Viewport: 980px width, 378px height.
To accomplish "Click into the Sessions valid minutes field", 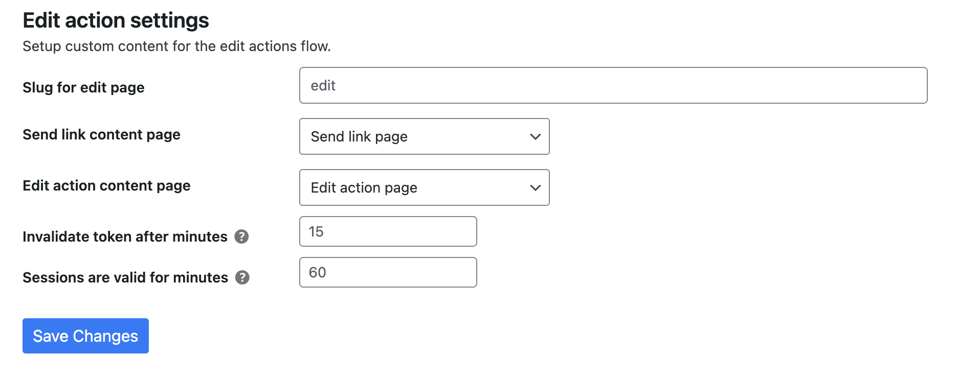I will point(388,272).
